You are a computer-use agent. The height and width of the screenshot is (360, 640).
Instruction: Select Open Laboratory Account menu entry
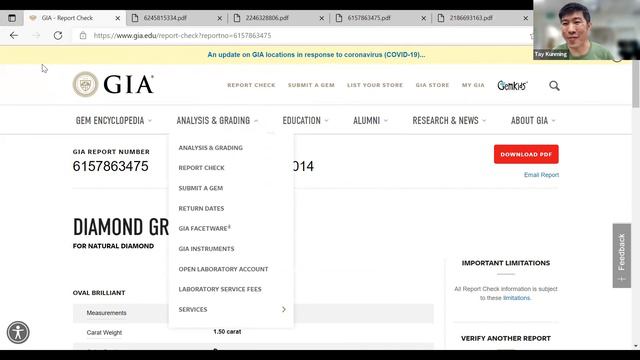point(223,269)
